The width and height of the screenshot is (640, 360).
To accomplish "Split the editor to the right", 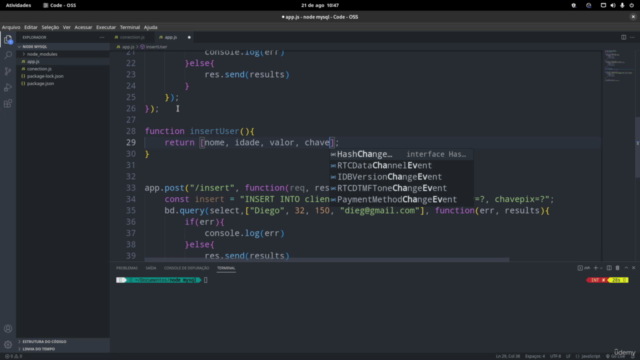I will [623, 37].
